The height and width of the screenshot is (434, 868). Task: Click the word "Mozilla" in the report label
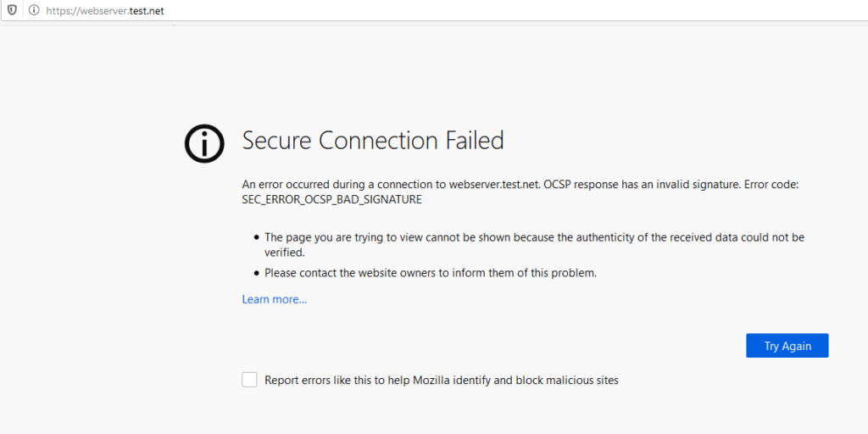tap(434, 381)
